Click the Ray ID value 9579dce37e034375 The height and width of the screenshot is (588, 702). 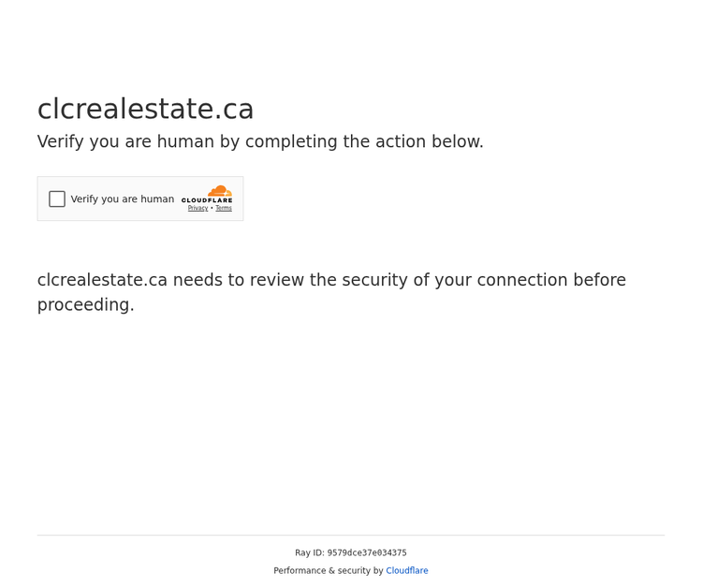(367, 553)
